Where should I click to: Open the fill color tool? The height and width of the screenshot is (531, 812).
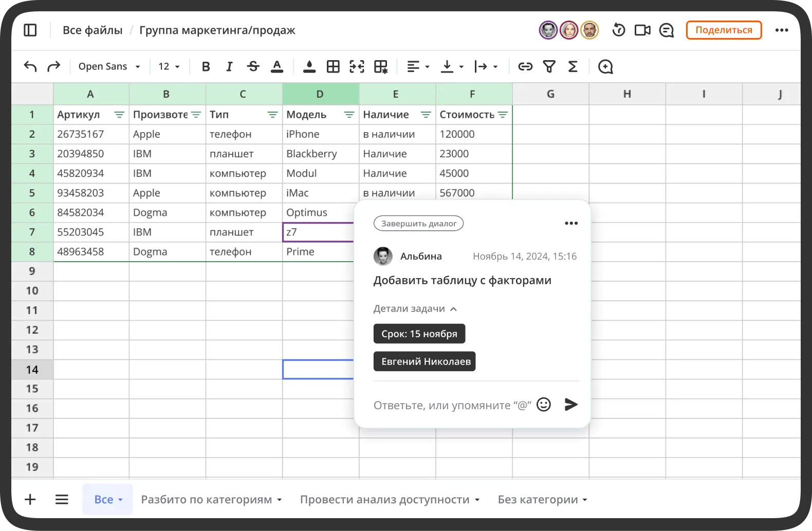(x=309, y=66)
